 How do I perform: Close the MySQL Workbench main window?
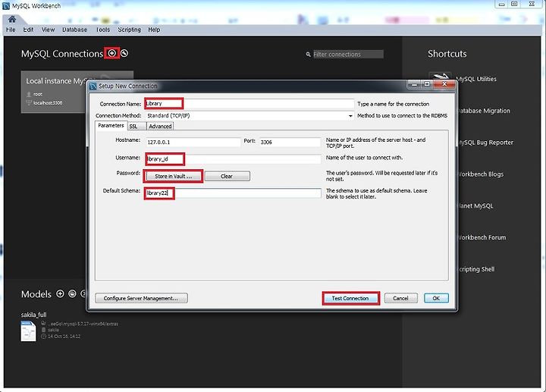pyautogui.click(x=532, y=5)
